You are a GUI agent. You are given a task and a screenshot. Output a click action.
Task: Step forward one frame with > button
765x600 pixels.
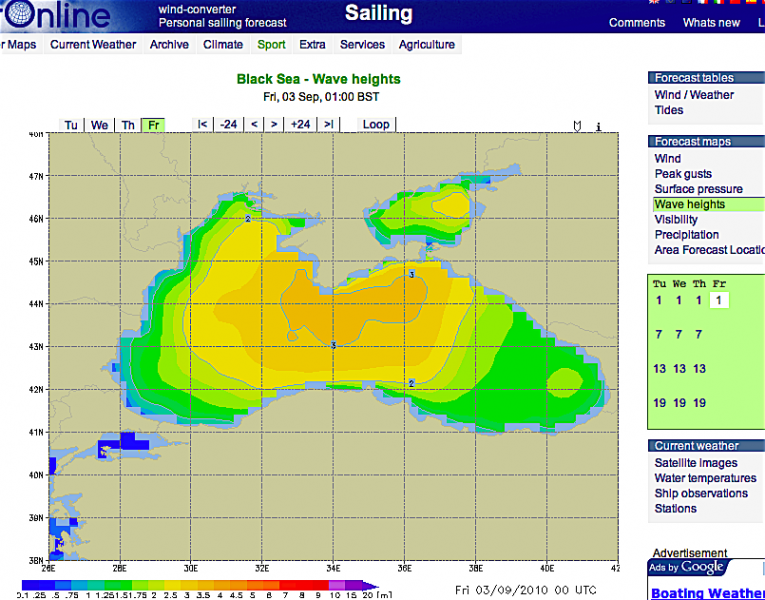pos(274,125)
